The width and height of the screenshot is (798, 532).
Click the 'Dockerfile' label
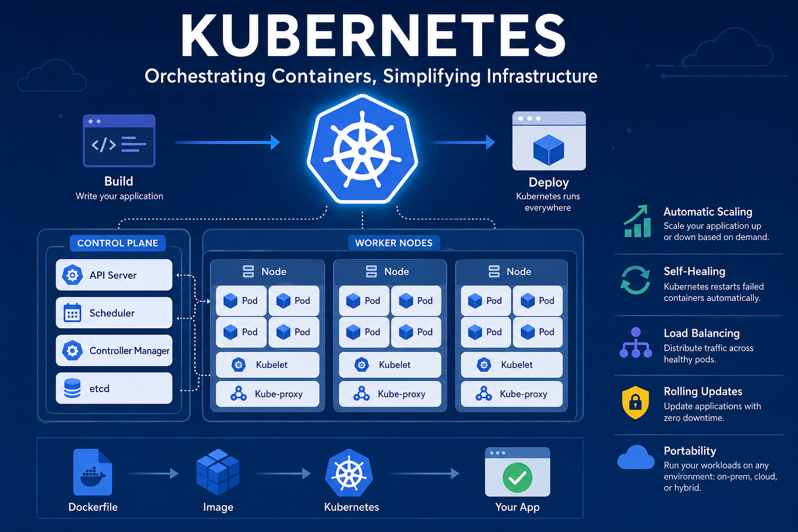(x=93, y=507)
